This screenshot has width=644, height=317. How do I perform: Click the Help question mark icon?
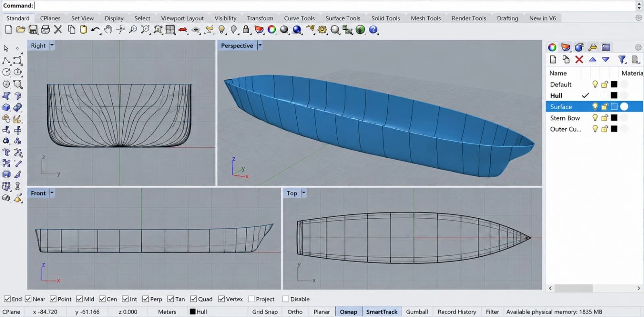tap(373, 29)
